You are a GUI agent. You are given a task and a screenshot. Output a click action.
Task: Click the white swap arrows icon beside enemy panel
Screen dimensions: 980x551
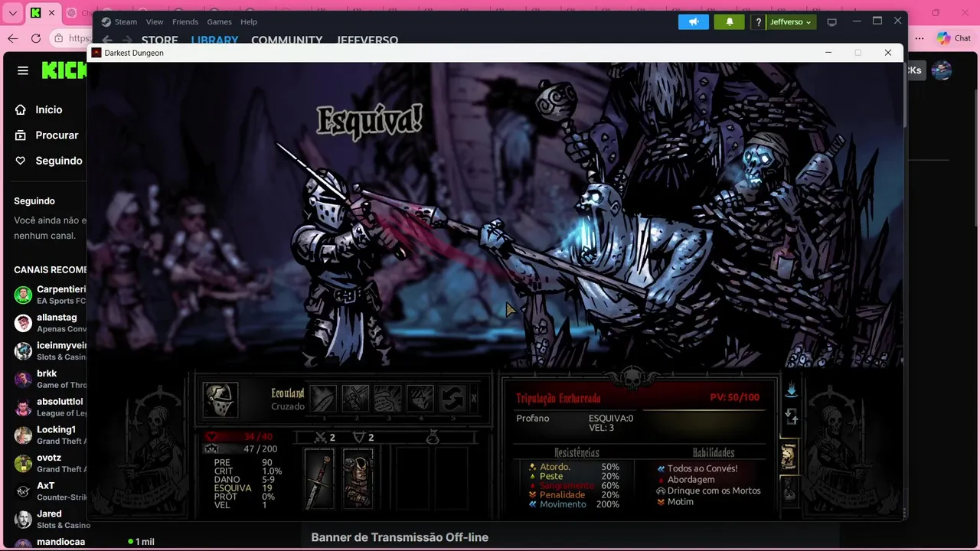point(792,417)
